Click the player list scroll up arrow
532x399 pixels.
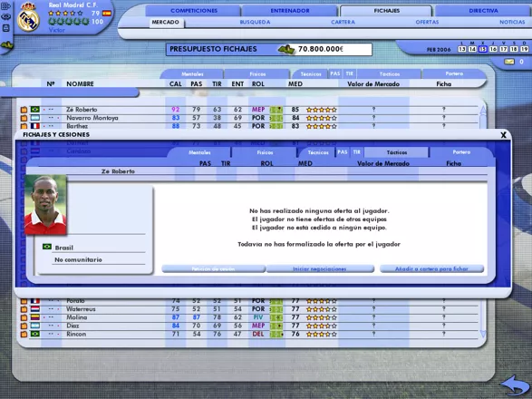482,110
